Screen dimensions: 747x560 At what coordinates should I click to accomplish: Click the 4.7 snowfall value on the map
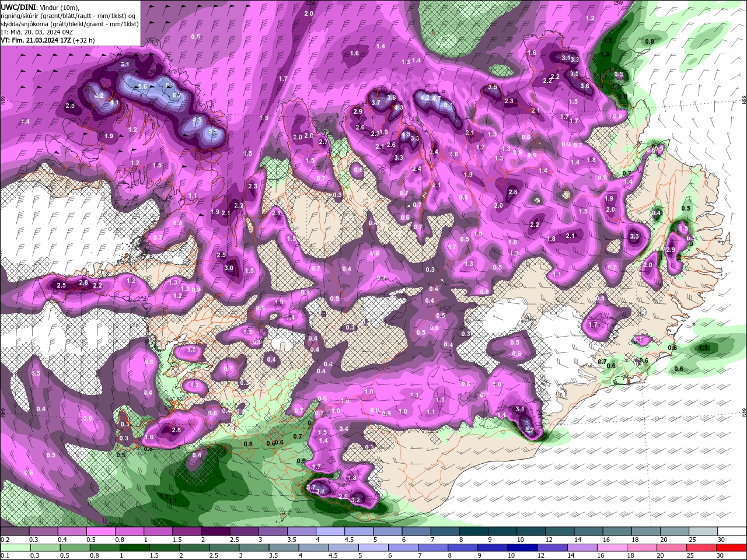pos(437,99)
